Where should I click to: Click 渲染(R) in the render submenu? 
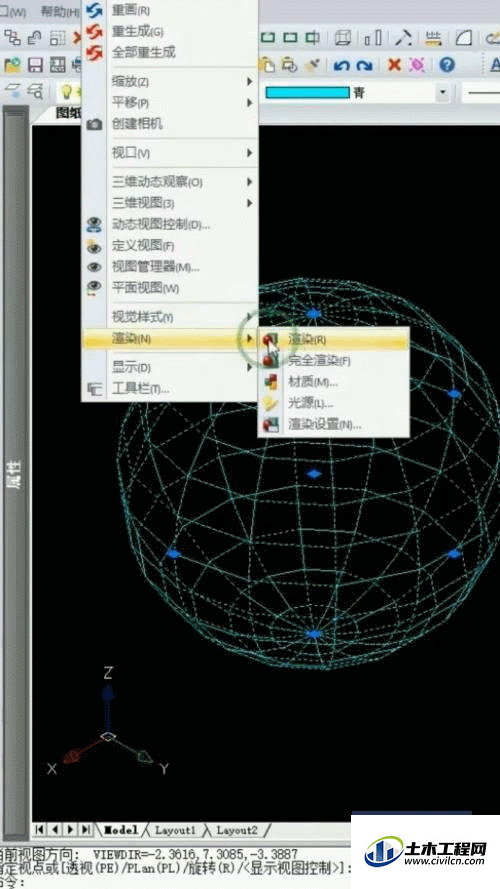click(x=334, y=339)
